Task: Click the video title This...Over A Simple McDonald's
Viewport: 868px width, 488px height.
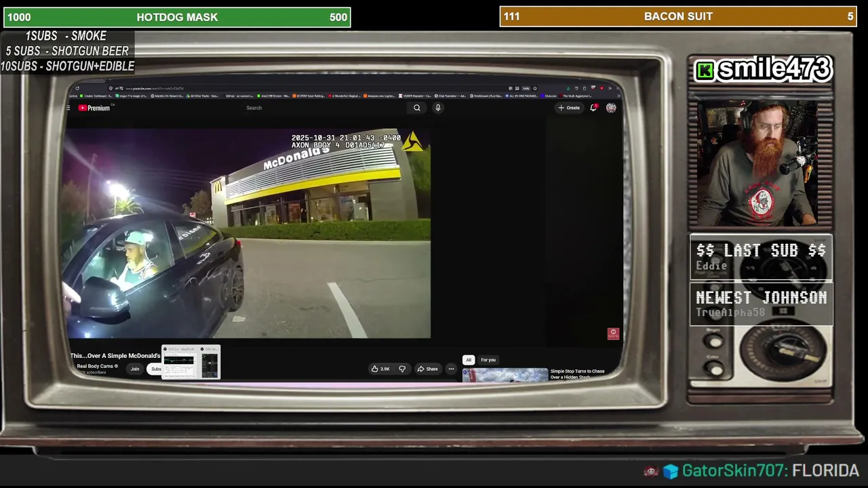Action: point(115,356)
